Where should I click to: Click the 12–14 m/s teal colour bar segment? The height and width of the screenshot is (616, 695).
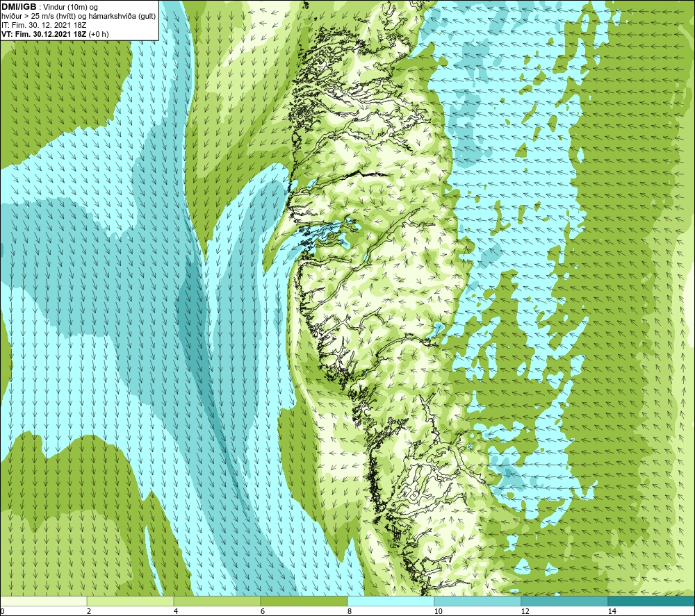564,601
